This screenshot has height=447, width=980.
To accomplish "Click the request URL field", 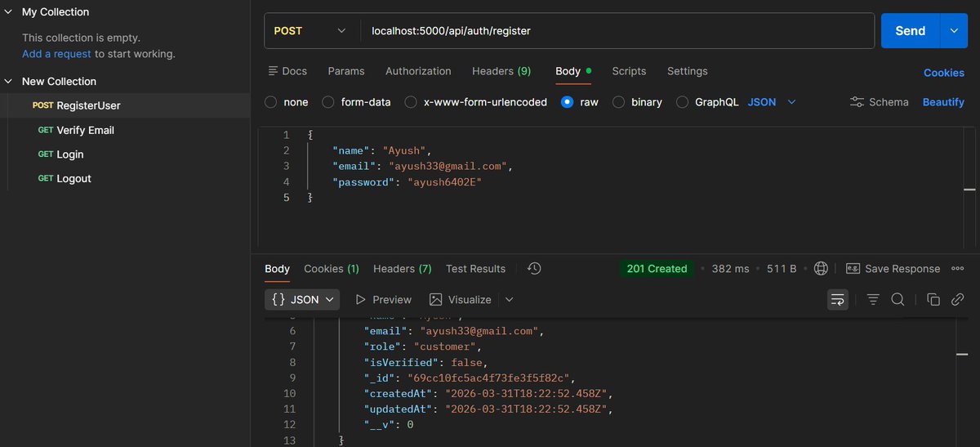I will pos(617,30).
